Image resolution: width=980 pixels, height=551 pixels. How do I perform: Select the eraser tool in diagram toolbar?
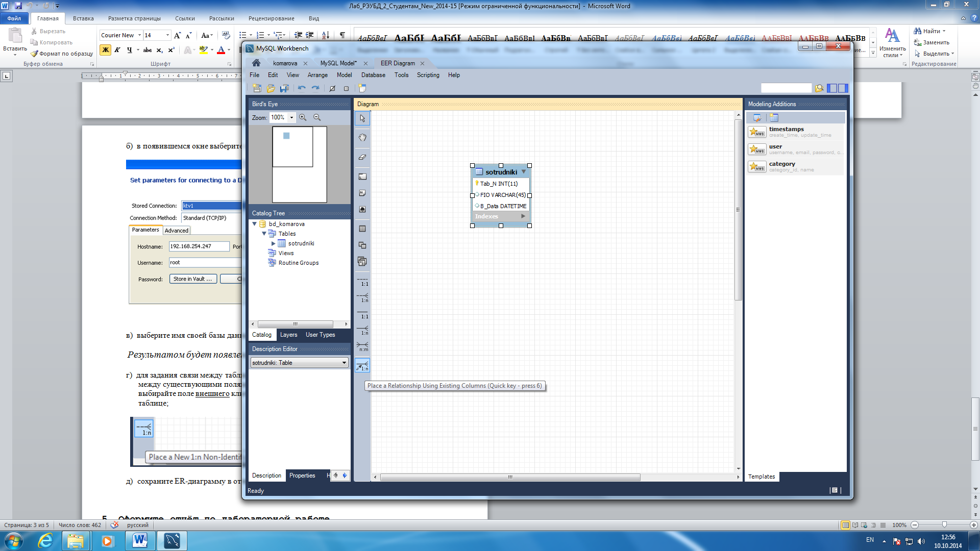click(x=362, y=157)
